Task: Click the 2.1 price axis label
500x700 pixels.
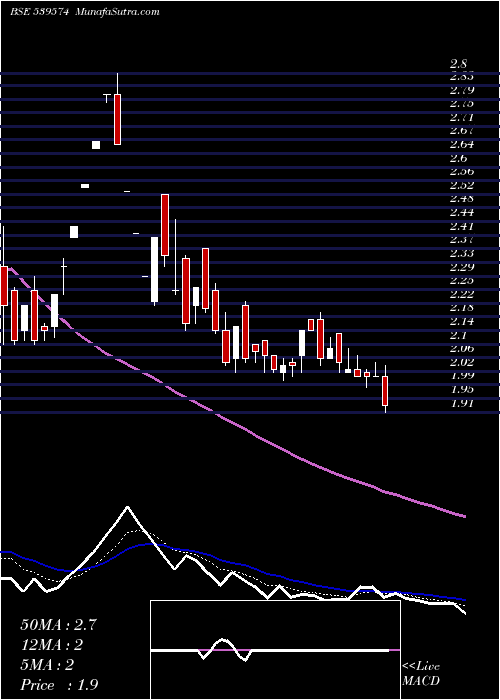Action: [x=458, y=334]
